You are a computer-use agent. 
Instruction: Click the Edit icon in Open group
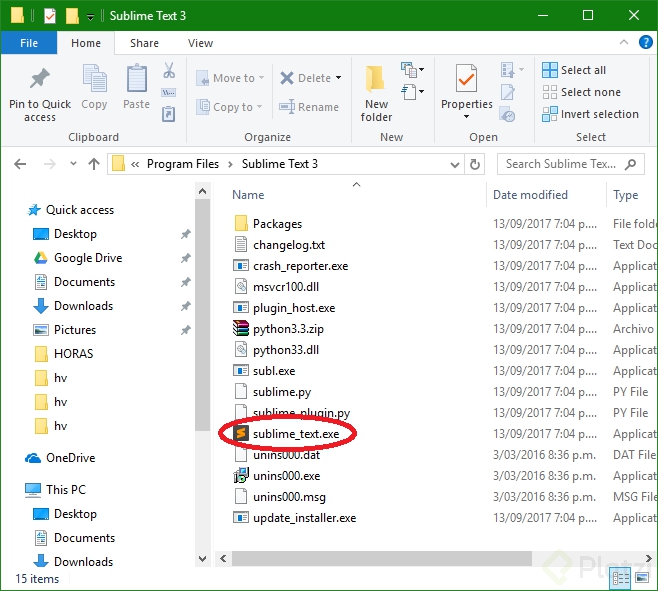[507, 92]
